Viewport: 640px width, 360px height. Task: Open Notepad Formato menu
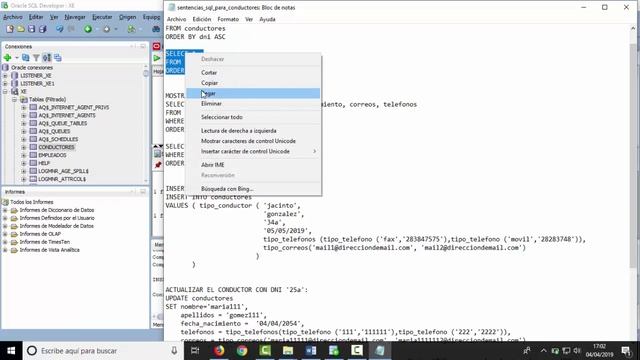click(x=228, y=19)
